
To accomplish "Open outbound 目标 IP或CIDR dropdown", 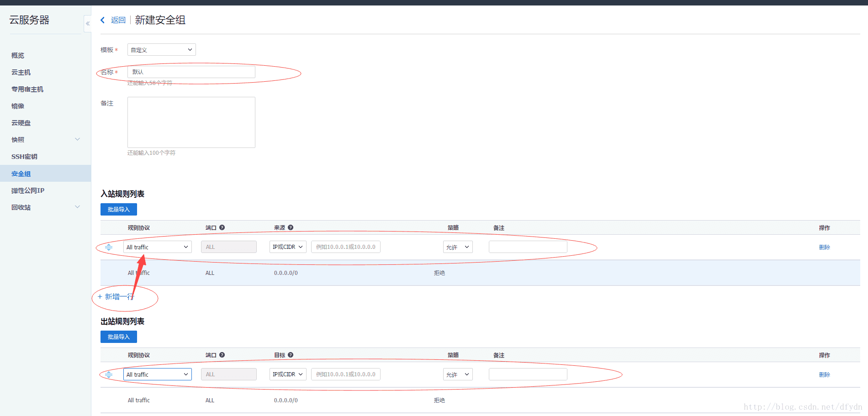I will point(288,374).
